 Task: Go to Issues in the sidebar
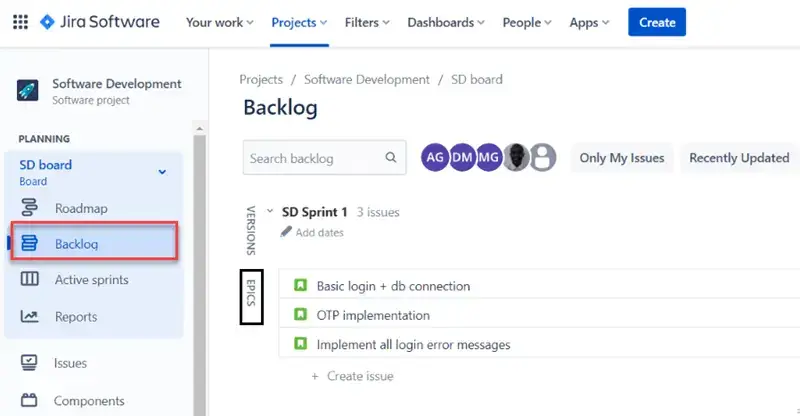[70, 363]
